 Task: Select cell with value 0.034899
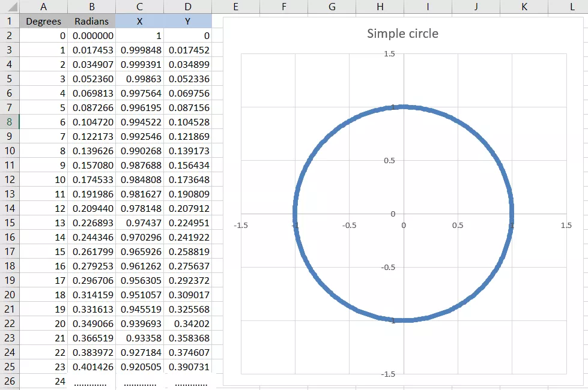pyautogui.click(x=187, y=64)
